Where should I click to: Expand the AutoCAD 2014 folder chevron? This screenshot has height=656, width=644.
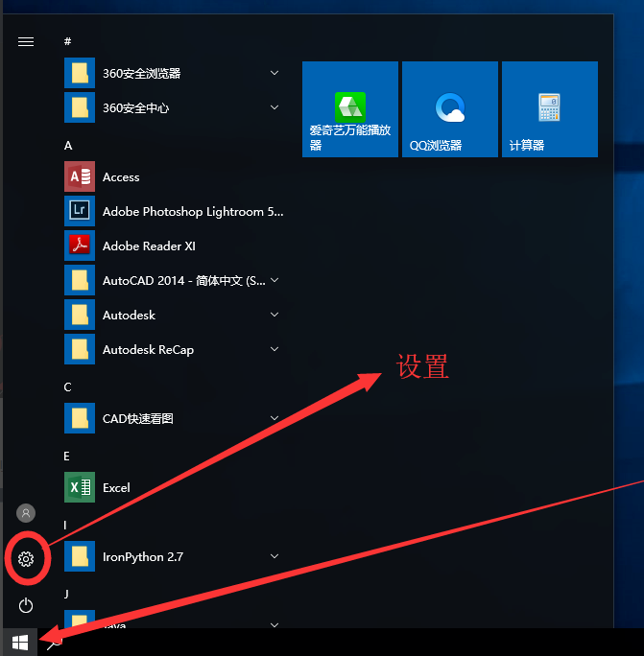(274, 280)
